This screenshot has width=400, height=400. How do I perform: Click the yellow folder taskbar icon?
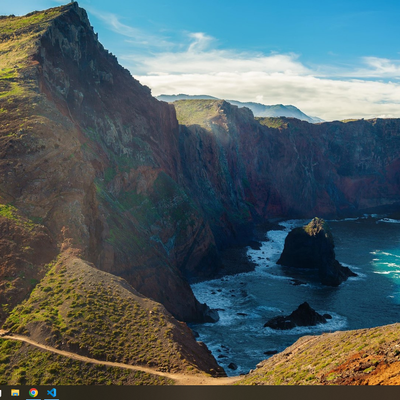15,393
